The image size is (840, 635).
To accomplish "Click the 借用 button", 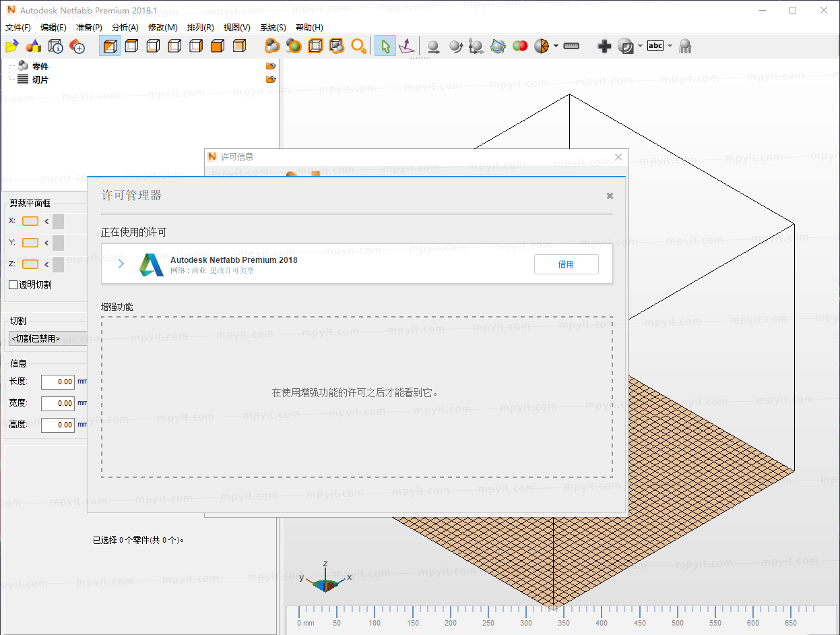I will [x=567, y=264].
